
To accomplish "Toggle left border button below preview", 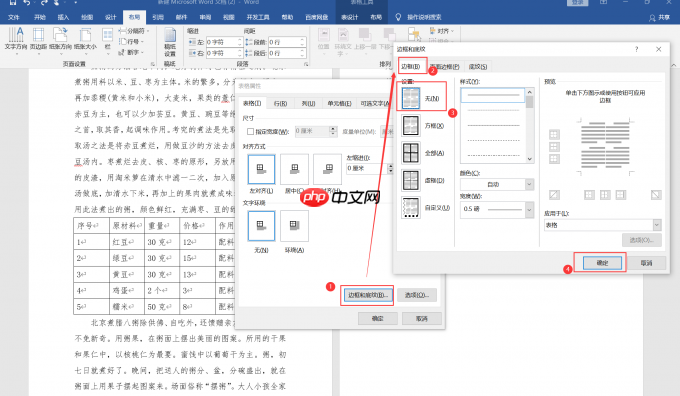I will pyautogui.click(x=589, y=195).
